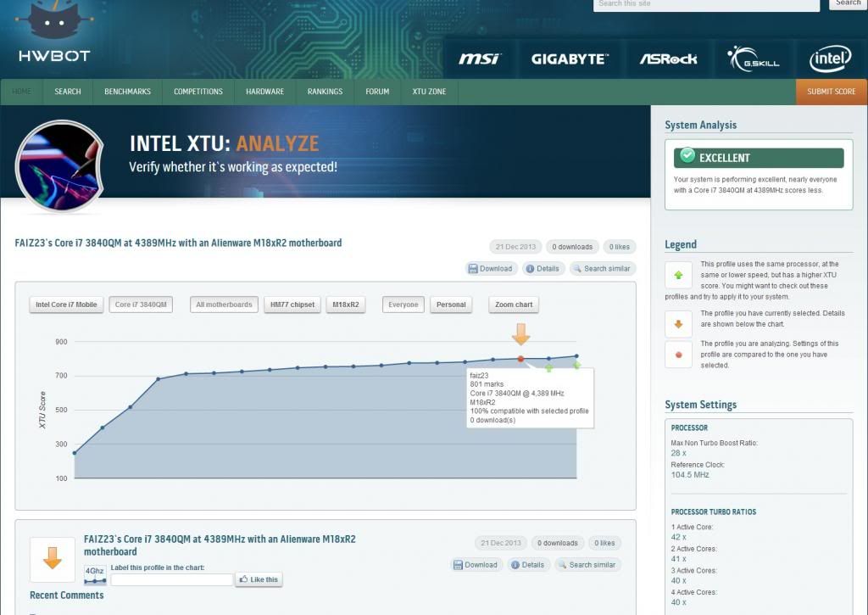The image size is (868, 615).
Task: Click the 4Ghz chart label thumbnail
Action: [95, 575]
